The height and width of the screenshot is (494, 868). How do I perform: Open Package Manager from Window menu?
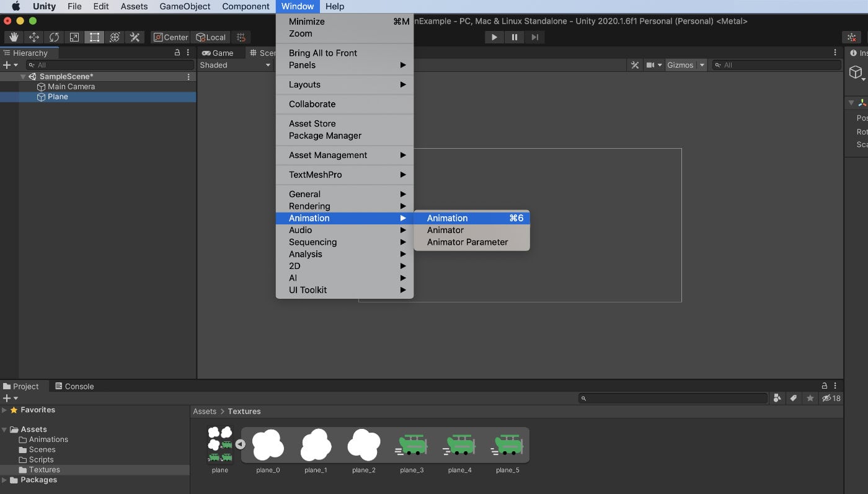click(x=345, y=136)
